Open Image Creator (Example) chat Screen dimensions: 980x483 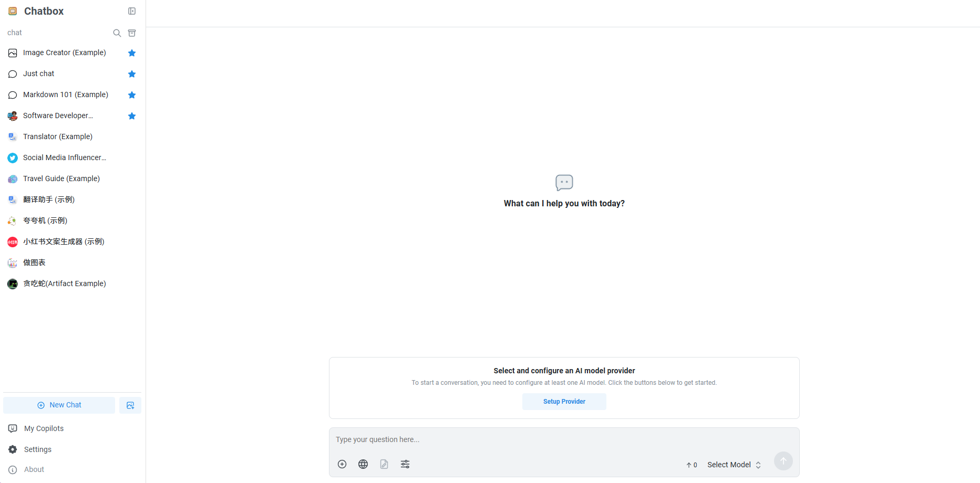tap(73, 53)
